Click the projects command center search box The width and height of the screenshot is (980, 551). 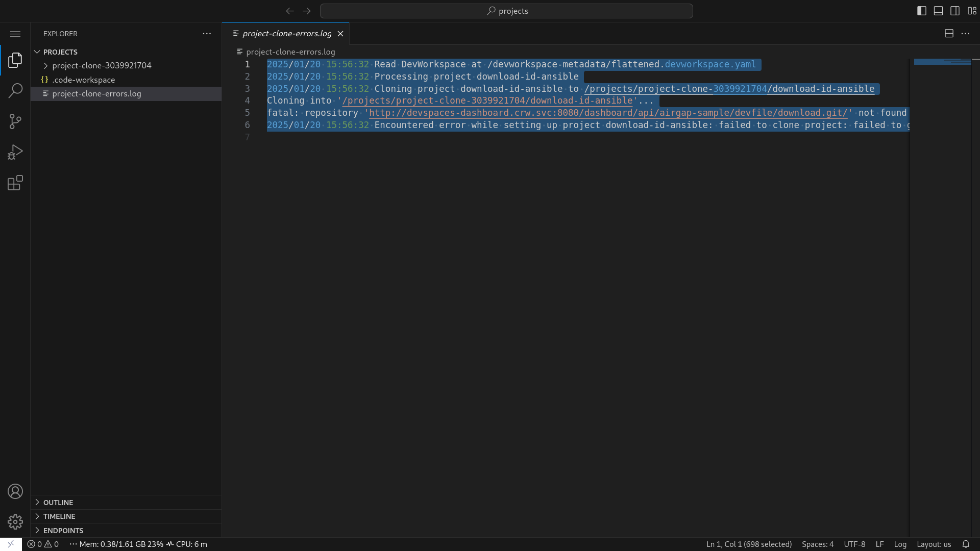point(506,11)
